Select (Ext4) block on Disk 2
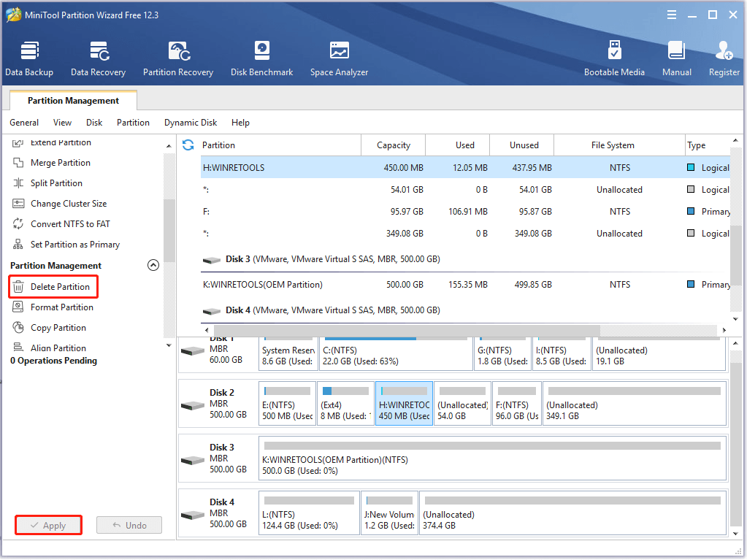Screen dimensions: 747x560 [x=345, y=403]
